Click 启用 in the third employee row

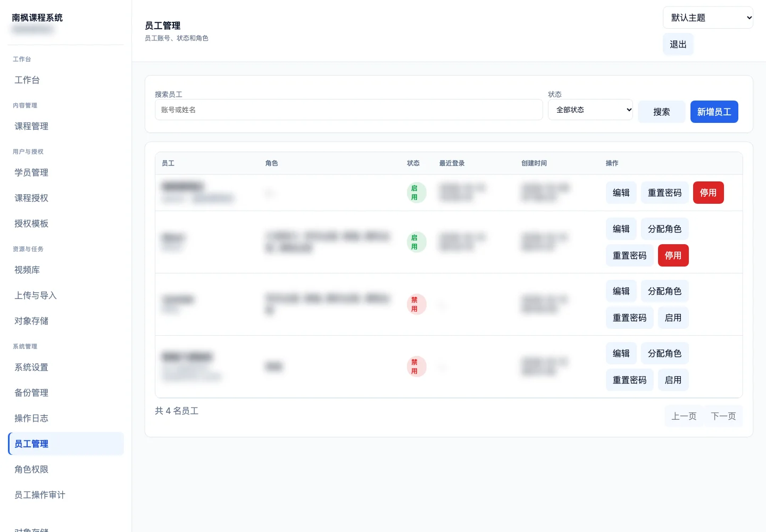tap(673, 318)
